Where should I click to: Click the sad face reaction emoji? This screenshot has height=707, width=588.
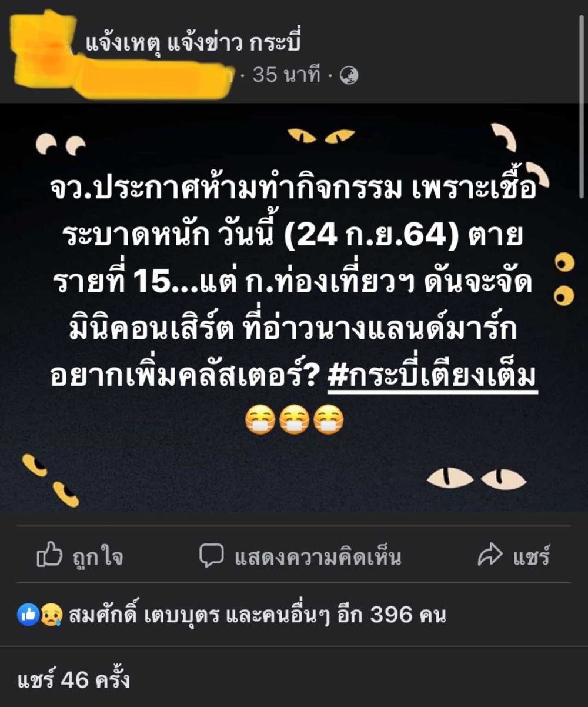tap(51, 615)
